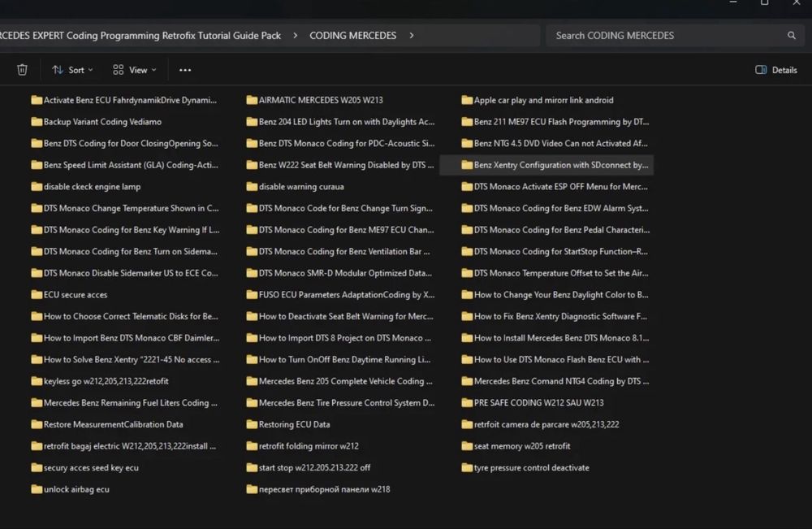
Task: Expand chevron after CODING MERCEDES breadcrumb
Action: pyautogui.click(x=411, y=35)
